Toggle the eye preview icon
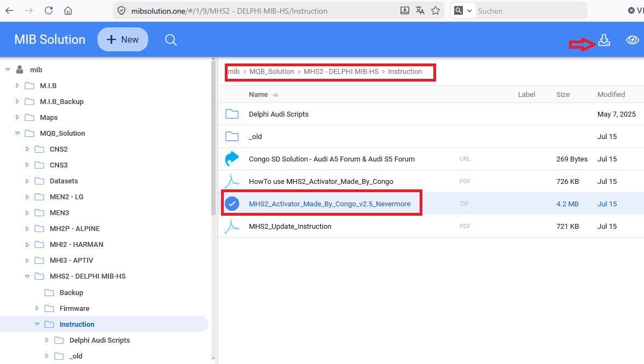 pyautogui.click(x=632, y=40)
